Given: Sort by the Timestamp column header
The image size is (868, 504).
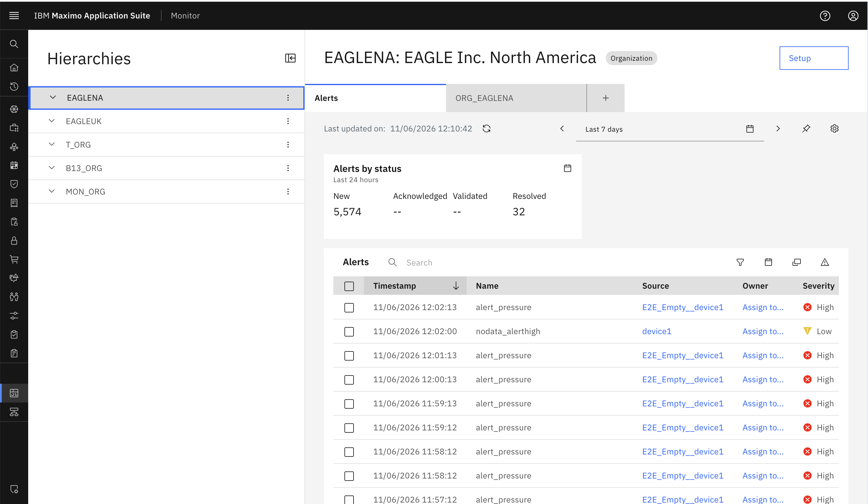Looking at the screenshot, I should coord(415,286).
